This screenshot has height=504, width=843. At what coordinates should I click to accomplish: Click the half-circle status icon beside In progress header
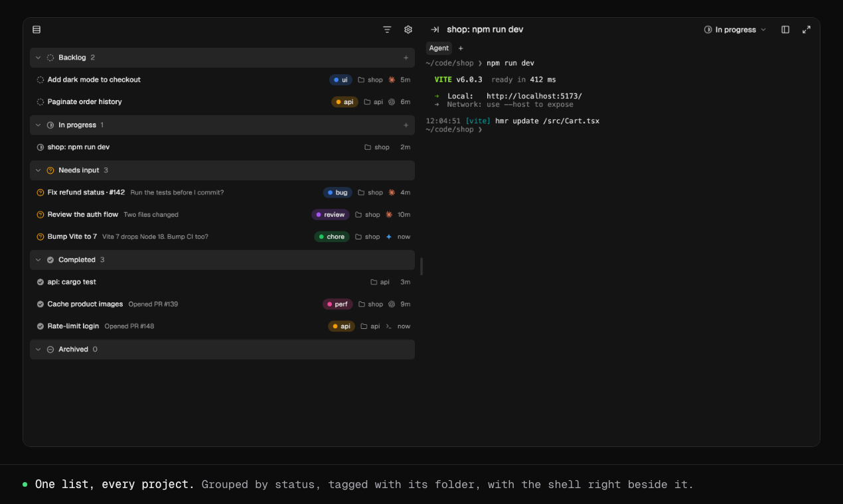coord(50,125)
